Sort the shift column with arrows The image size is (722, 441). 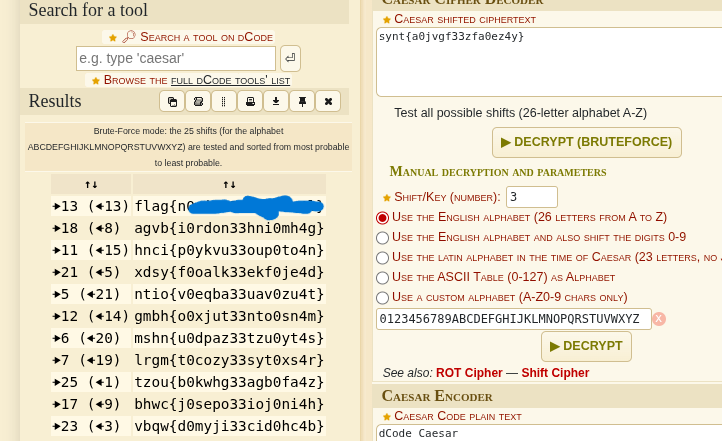[91, 185]
